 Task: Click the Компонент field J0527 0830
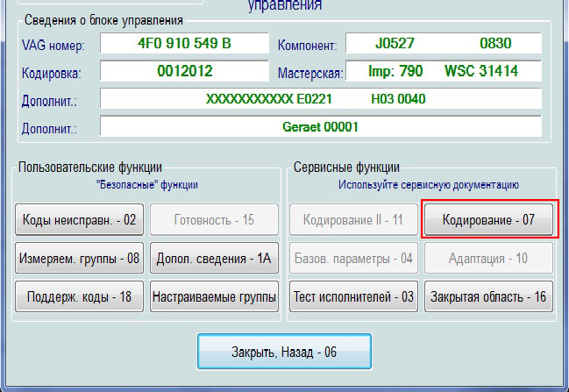click(444, 43)
